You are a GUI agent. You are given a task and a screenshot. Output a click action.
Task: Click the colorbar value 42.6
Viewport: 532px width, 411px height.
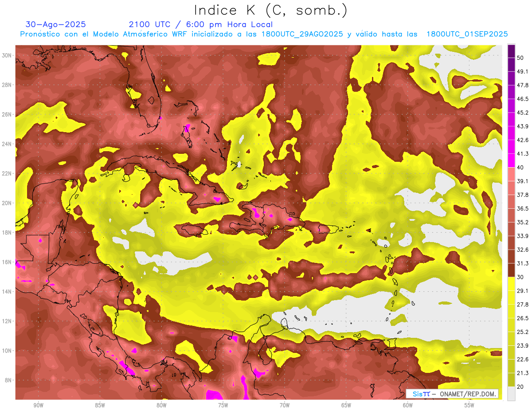[x=523, y=140]
